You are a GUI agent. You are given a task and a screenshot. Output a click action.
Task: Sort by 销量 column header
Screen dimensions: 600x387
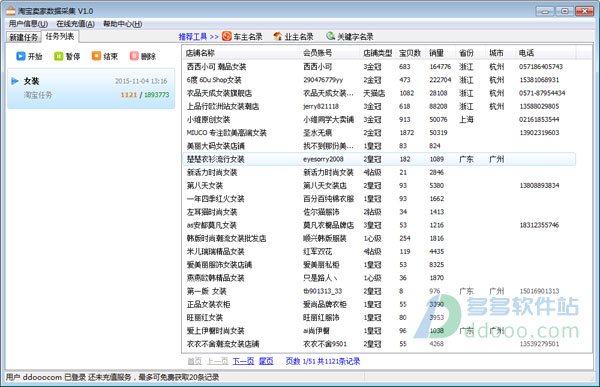point(441,53)
